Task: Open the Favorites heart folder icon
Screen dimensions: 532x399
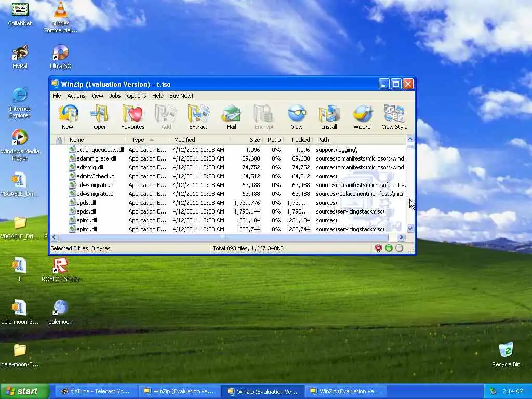Action: (x=132, y=117)
